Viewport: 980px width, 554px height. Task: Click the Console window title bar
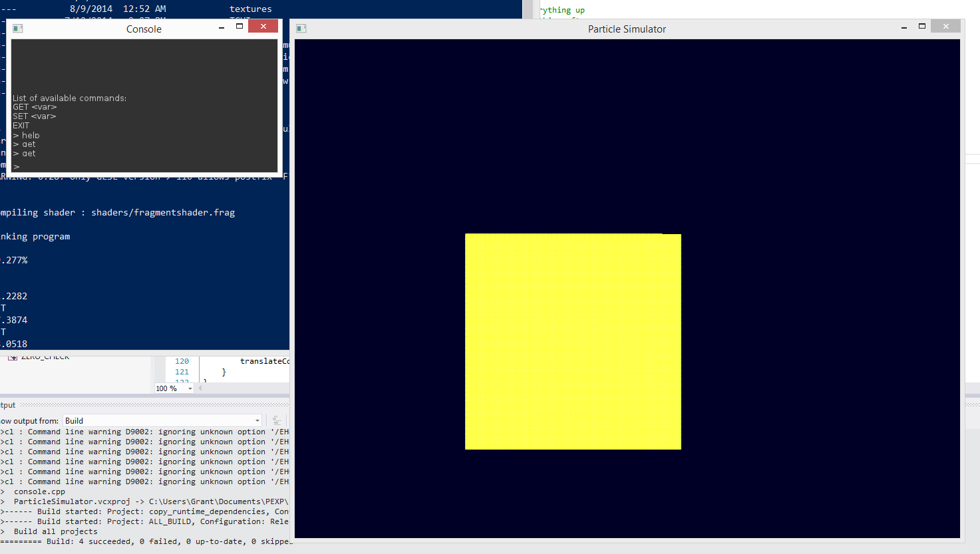[144, 29]
